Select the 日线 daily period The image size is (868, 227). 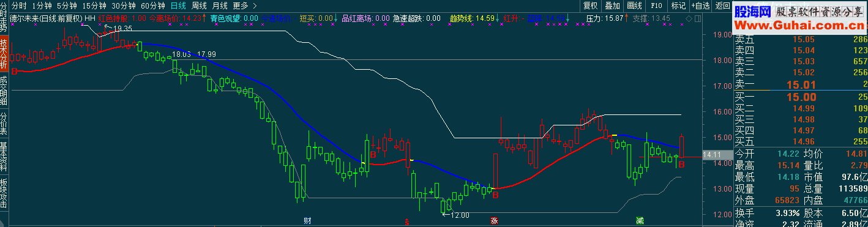(x=179, y=6)
